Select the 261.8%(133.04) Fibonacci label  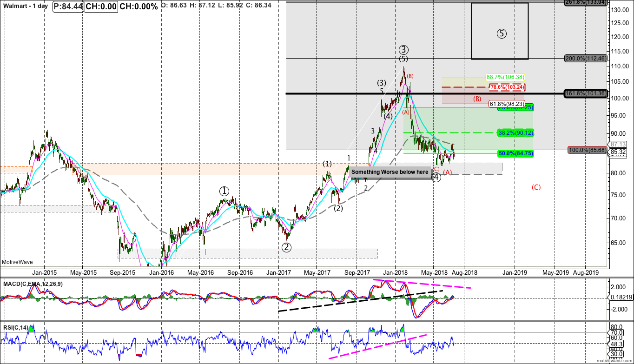(x=586, y=2)
